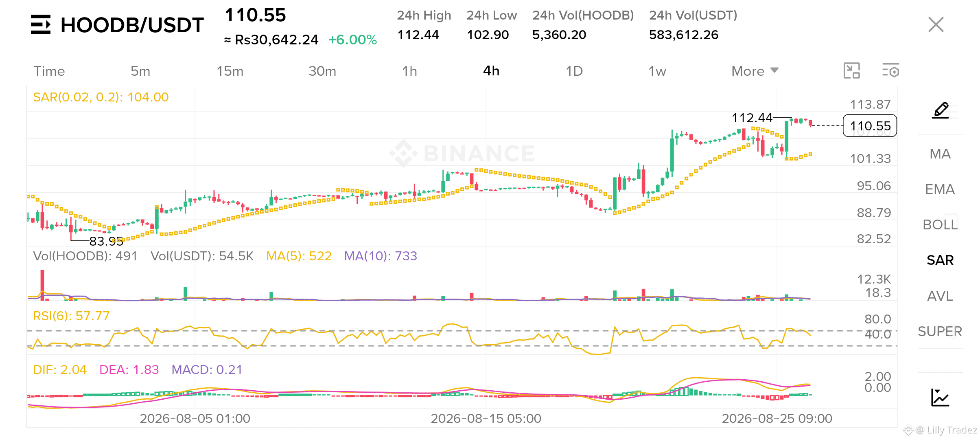Toggle the EMA indicator
Image resolution: width=980 pixels, height=440 pixels.
(940, 189)
